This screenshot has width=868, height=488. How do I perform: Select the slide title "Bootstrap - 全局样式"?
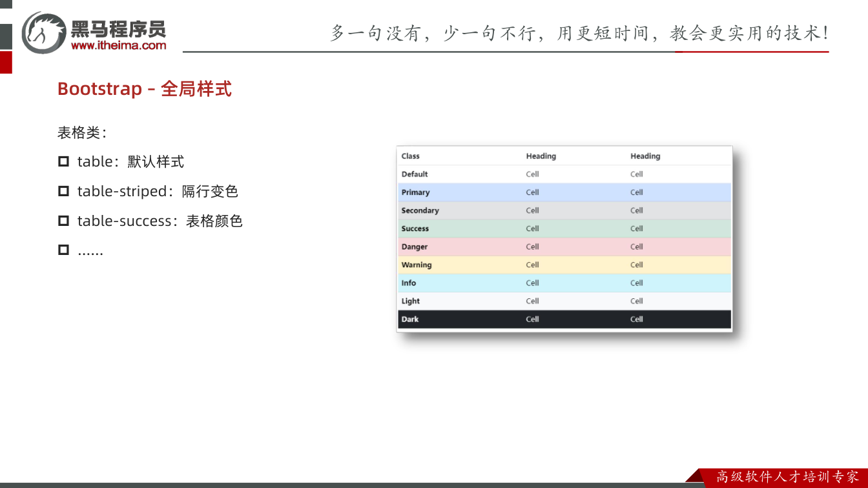click(145, 88)
